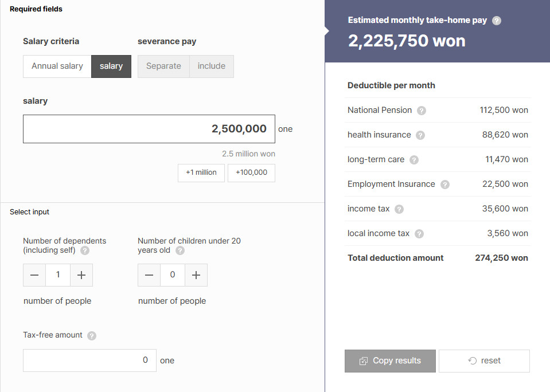Show long-term care help icon info

click(414, 160)
